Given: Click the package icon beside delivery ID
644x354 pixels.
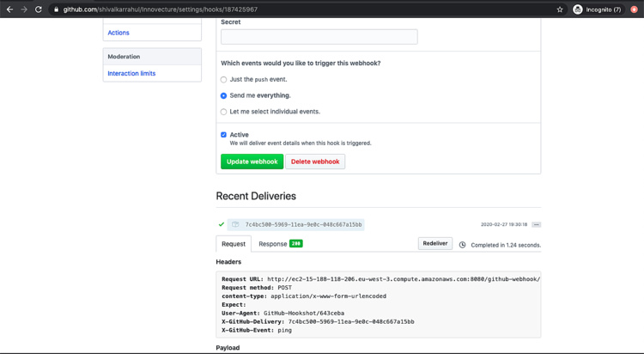Looking at the screenshot, I should 234,224.
